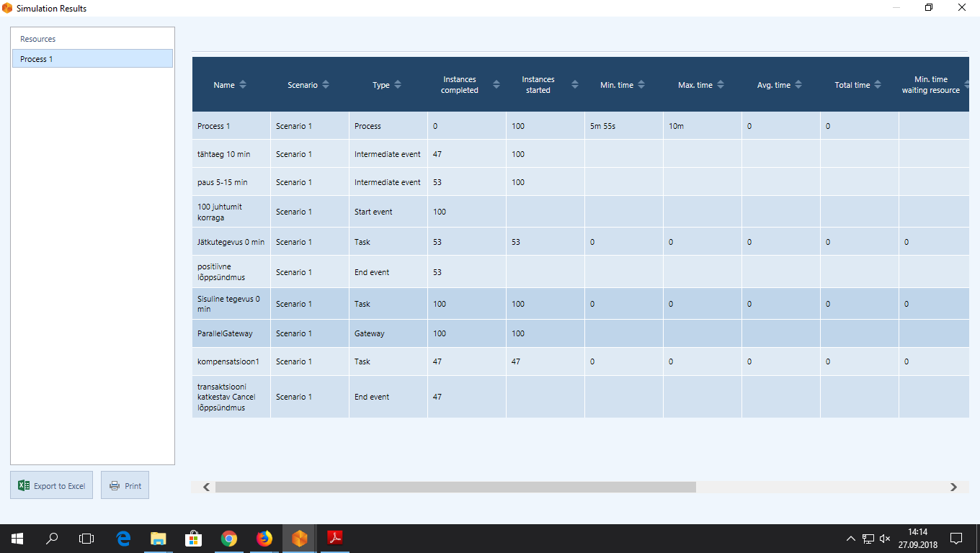Click the 'paus 5-15 min' name cell
Screen dimensions: 980x553
tap(231, 182)
